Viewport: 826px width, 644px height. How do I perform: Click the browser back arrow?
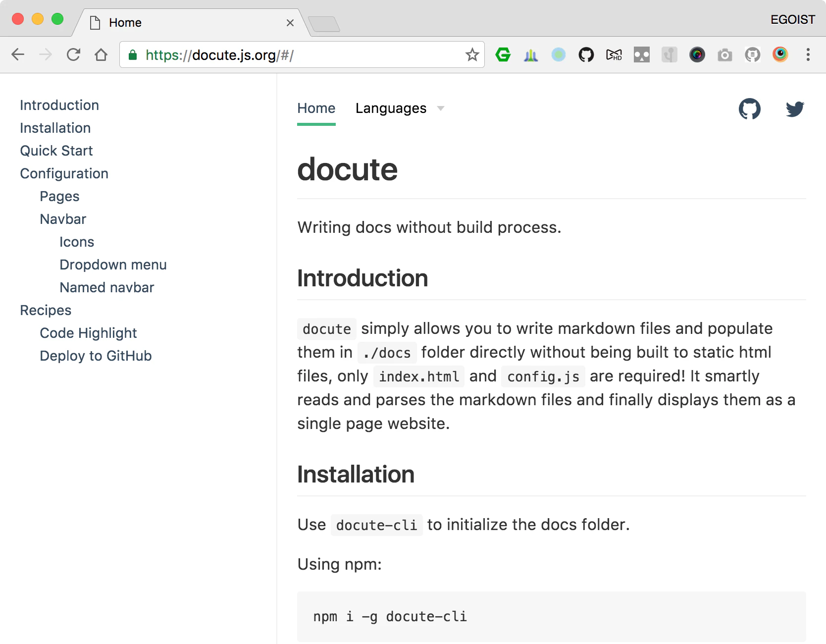coord(18,54)
